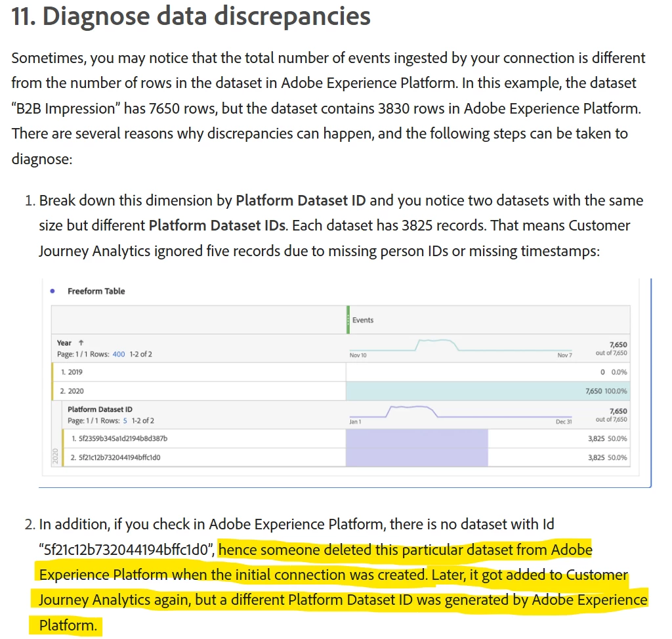672x639 pixels.
Task: Click bold 'Platform Dataset IDs' in step 1
Action: 217,225
